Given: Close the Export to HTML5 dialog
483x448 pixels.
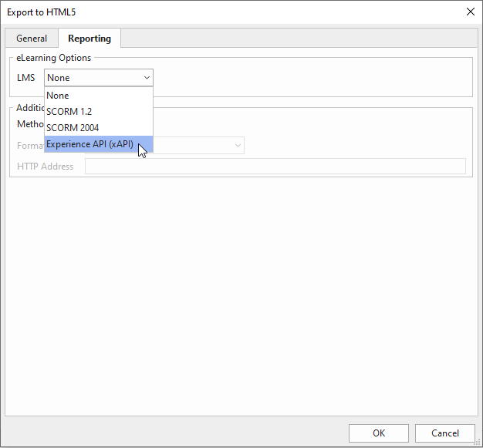Looking at the screenshot, I should [x=470, y=12].
